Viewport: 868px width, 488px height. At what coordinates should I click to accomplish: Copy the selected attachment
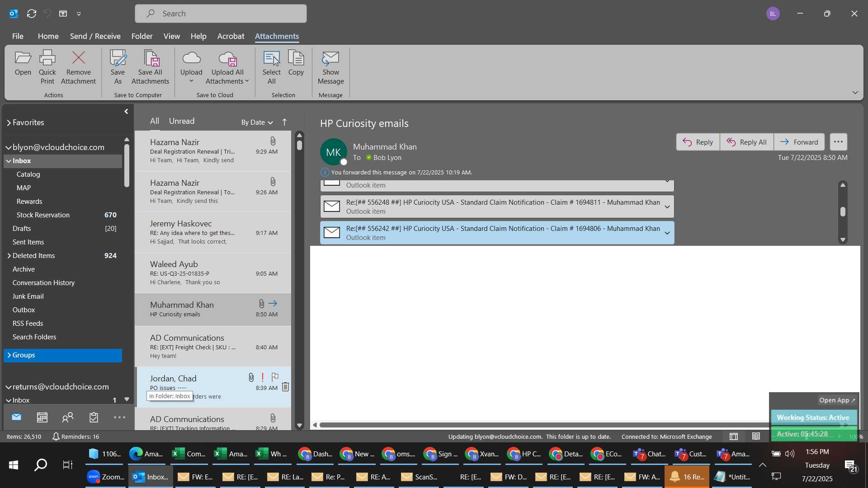(296, 63)
